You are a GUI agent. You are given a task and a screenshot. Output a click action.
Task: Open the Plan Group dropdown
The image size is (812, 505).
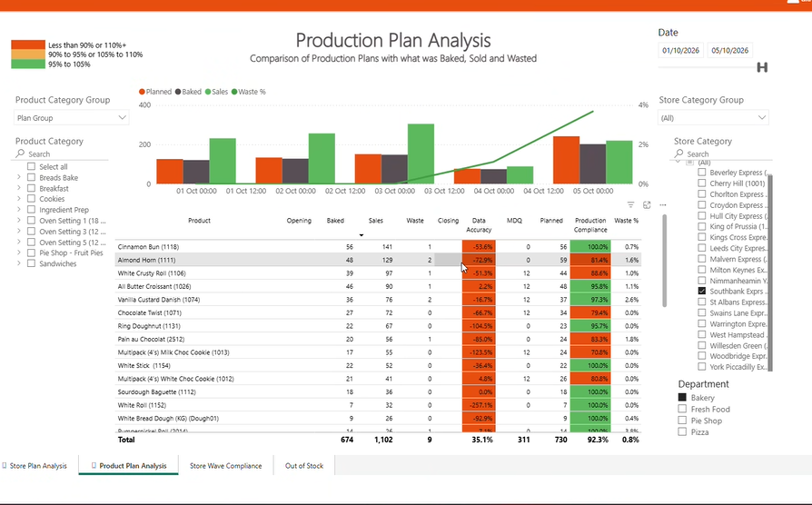click(x=71, y=117)
